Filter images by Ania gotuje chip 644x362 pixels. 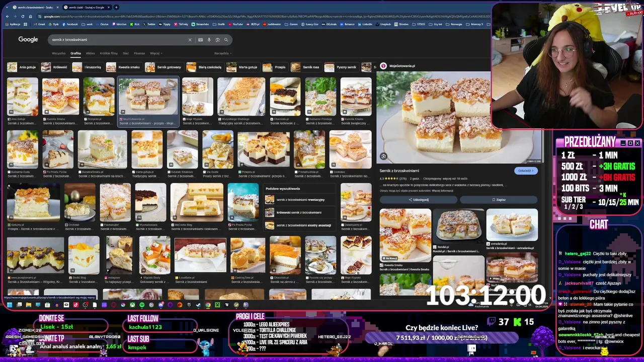[x=22, y=67]
